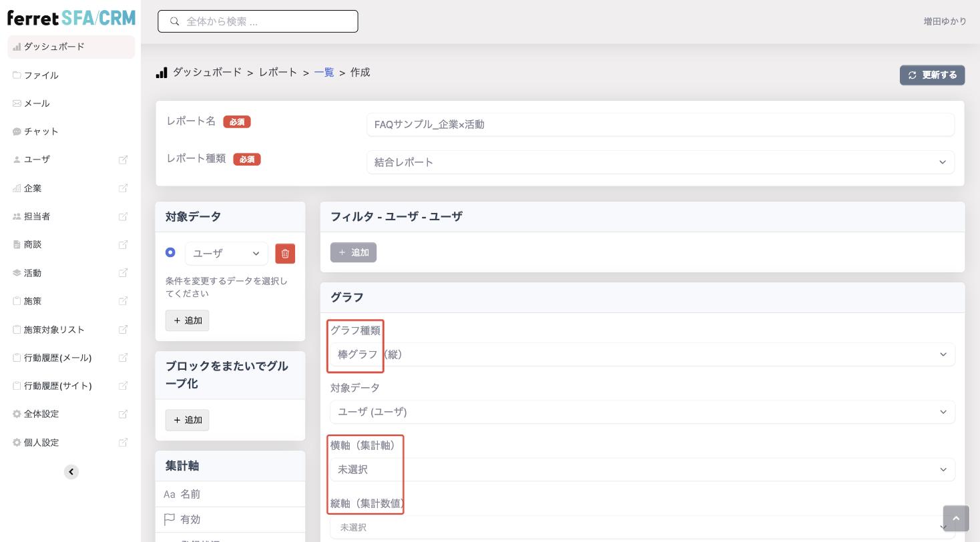Viewport: 980px width, 542px height.
Task: Open external link icon beside 行動履歴(メール)
Action: tap(123, 357)
